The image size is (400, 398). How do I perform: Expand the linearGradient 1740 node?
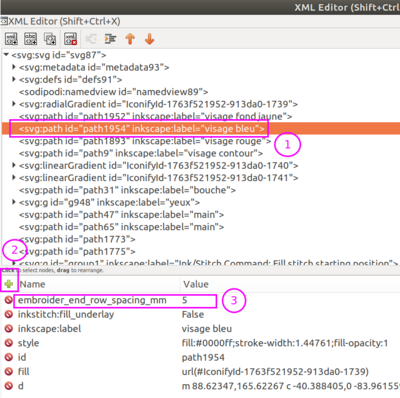(14, 165)
